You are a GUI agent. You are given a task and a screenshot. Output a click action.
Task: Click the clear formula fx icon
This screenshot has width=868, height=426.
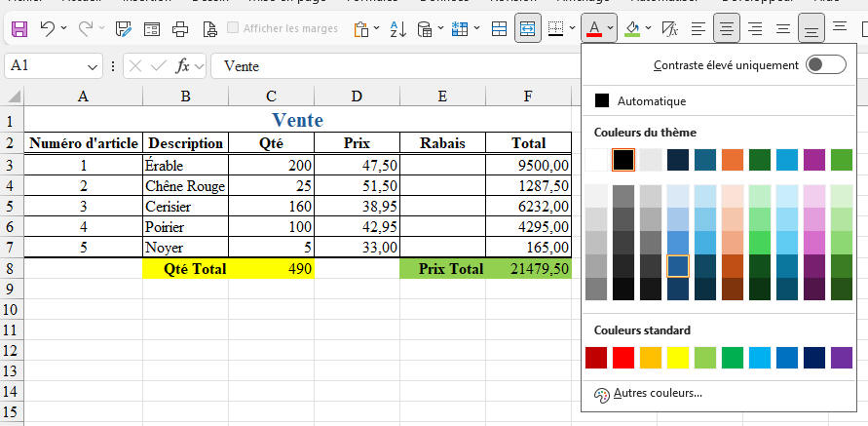click(670, 28)
